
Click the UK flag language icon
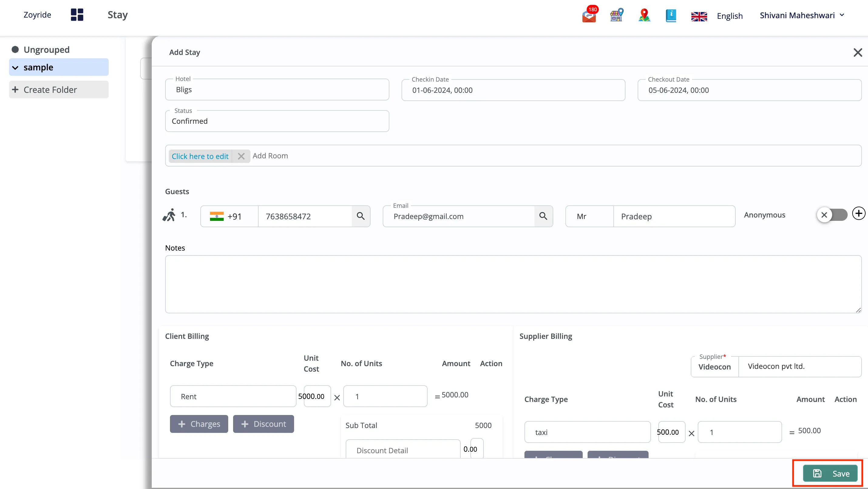click(699, 16)
